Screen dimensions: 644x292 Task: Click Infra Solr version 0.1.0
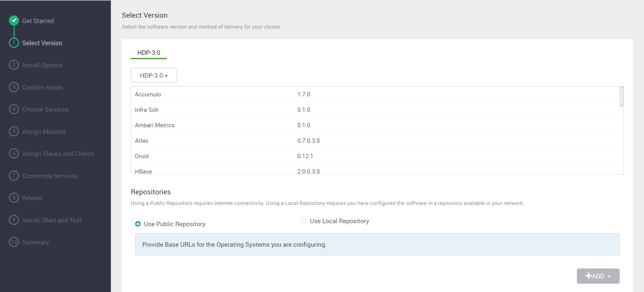pos(304,110)
